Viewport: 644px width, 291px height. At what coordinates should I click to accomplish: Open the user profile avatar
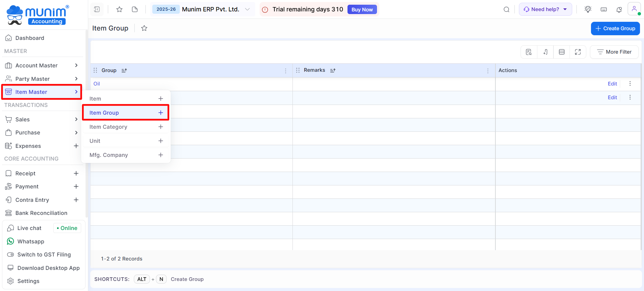click(634, 9)
